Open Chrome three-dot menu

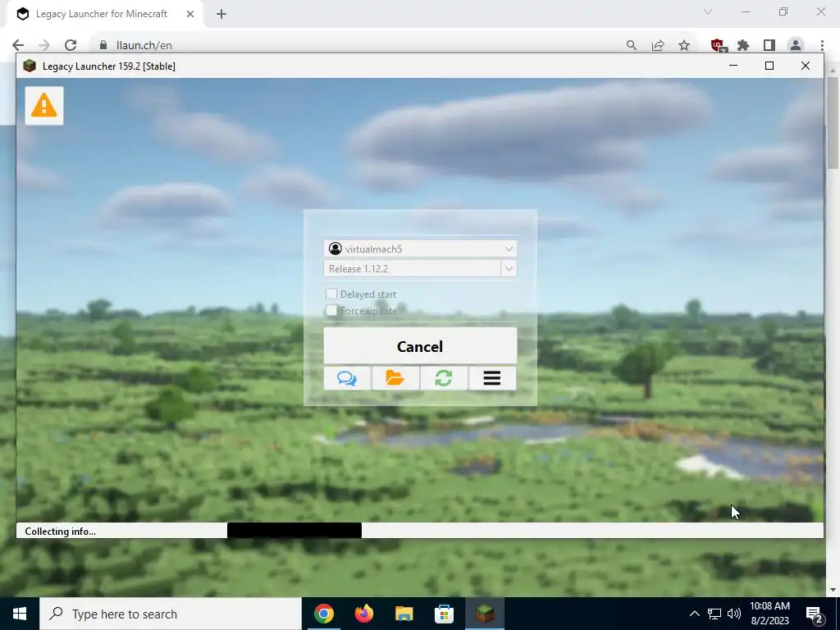click(x=822, y=46)
